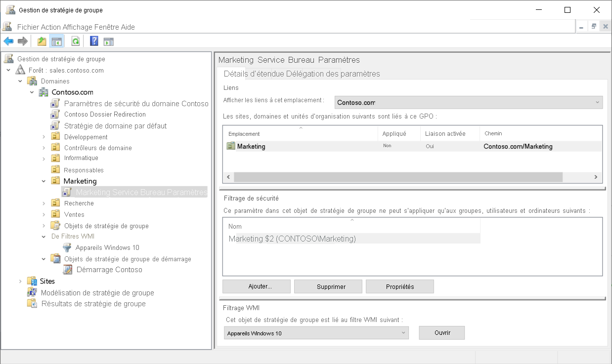Screen dimensions: 612x364
Task: Click the Ouvrir button for WMI filter
Action: [x=441, y=332]
